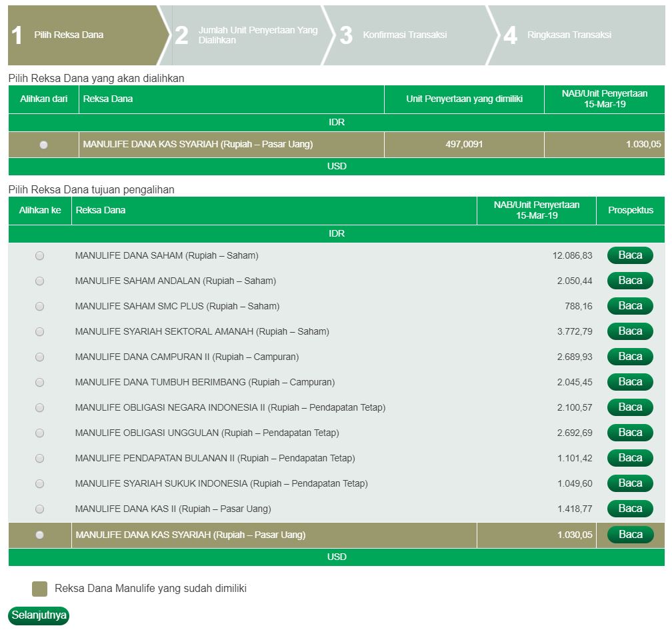Click NAB value 2.050,44
The image size is (672, 632).
575,281
